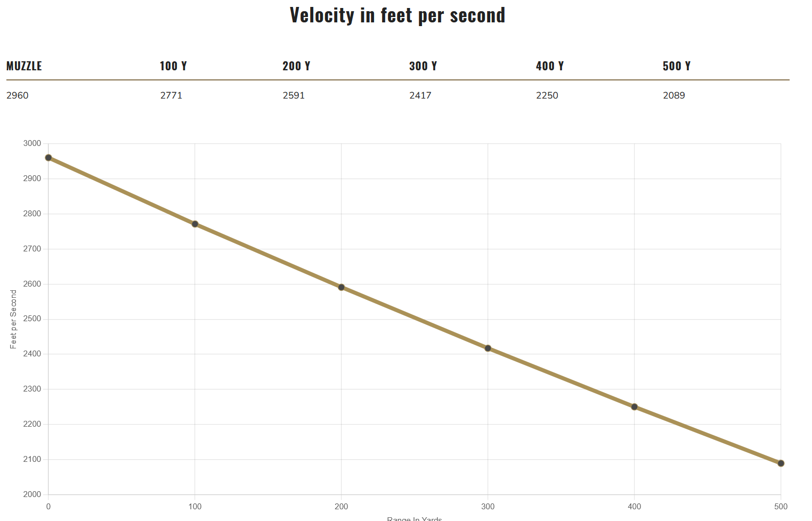The height and width of the screenshot is (521, 812).
Task: Click the Feet per Second axis label
Action: click(13, 319)
